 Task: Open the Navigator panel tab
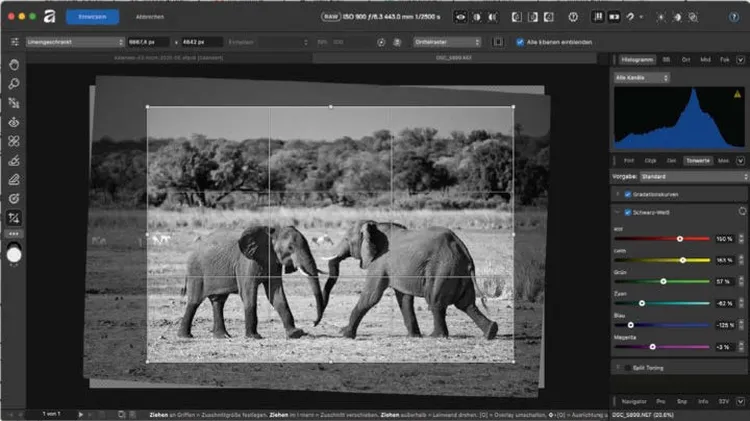(x=633, y=401)
